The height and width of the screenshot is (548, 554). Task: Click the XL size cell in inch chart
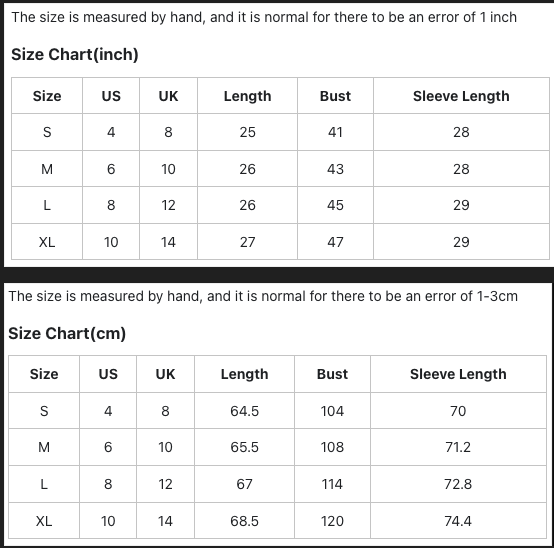click(x=47, y=242)
